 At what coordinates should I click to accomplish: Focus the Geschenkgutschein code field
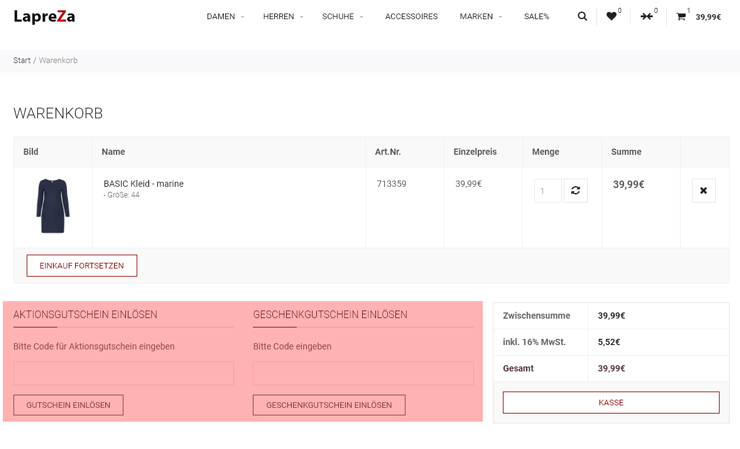(363, 373)
